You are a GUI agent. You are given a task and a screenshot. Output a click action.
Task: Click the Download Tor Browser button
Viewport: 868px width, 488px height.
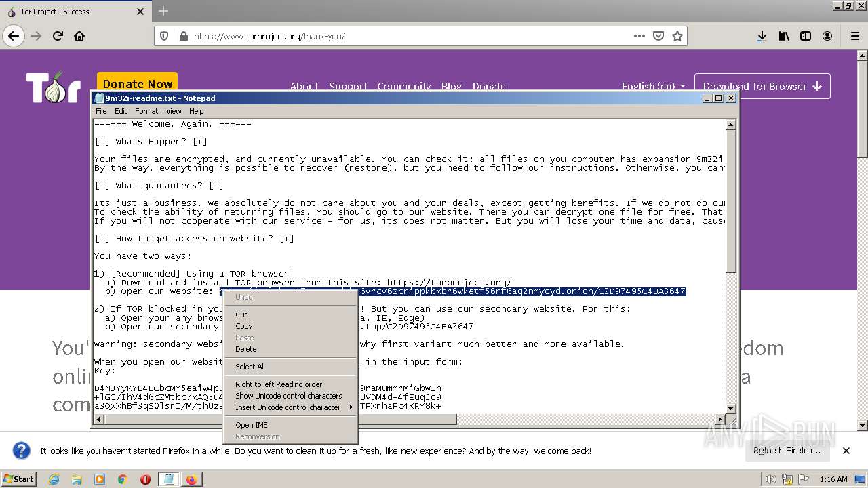click(x=762, y=86)
